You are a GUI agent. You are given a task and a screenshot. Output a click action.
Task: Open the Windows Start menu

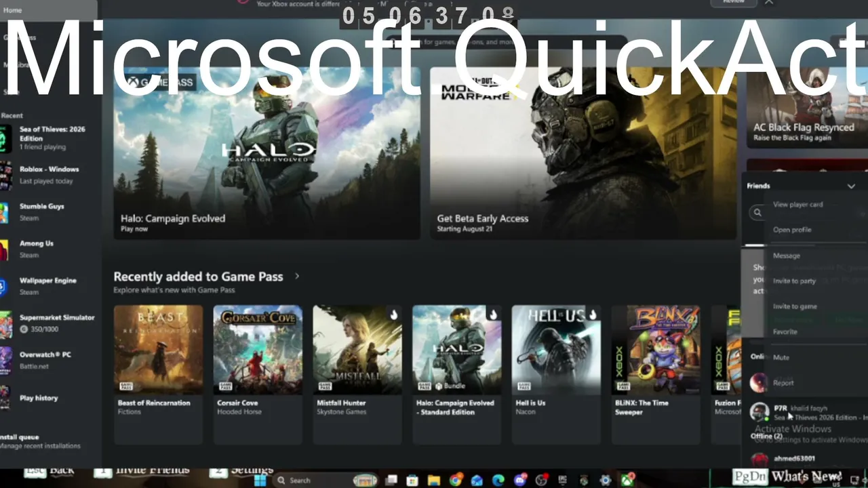pos(260,480)
